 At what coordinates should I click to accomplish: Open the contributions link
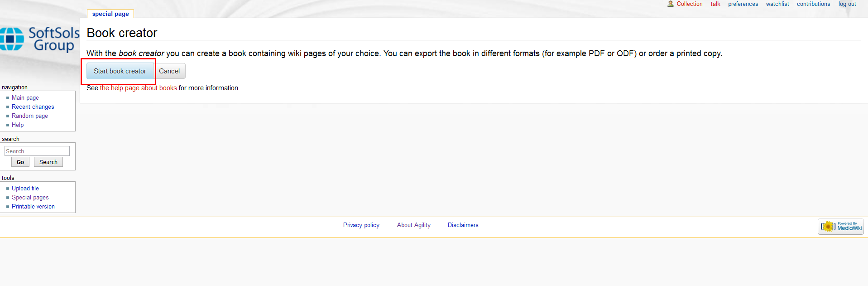click(x=813, y=4)
